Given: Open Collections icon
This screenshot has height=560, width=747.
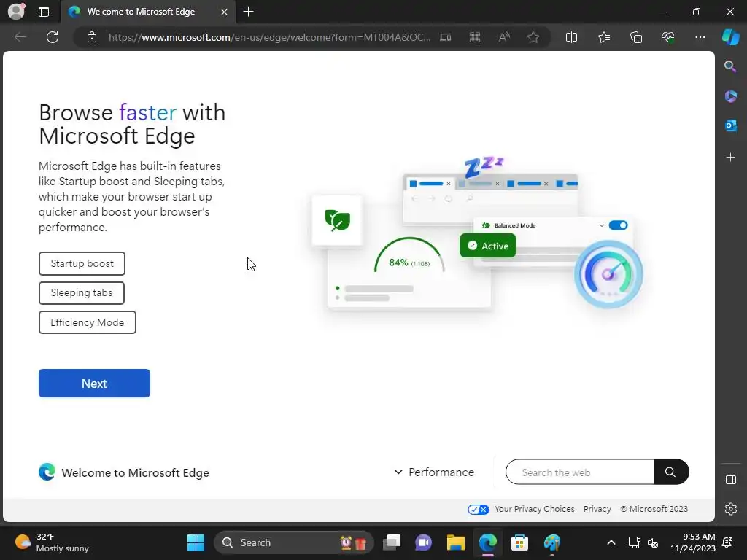Looking at the screenshot, I should (636, 37).
